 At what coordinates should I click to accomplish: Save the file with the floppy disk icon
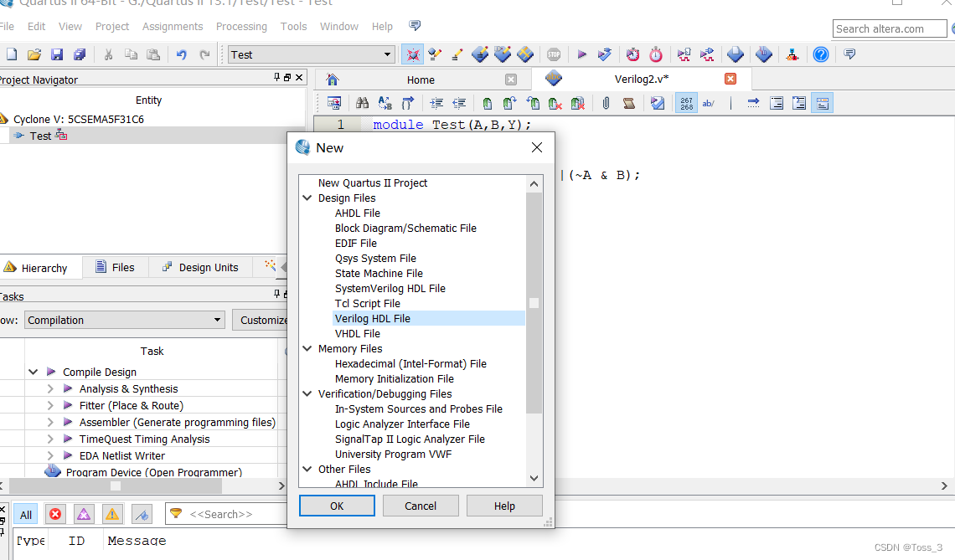(57, 54)
